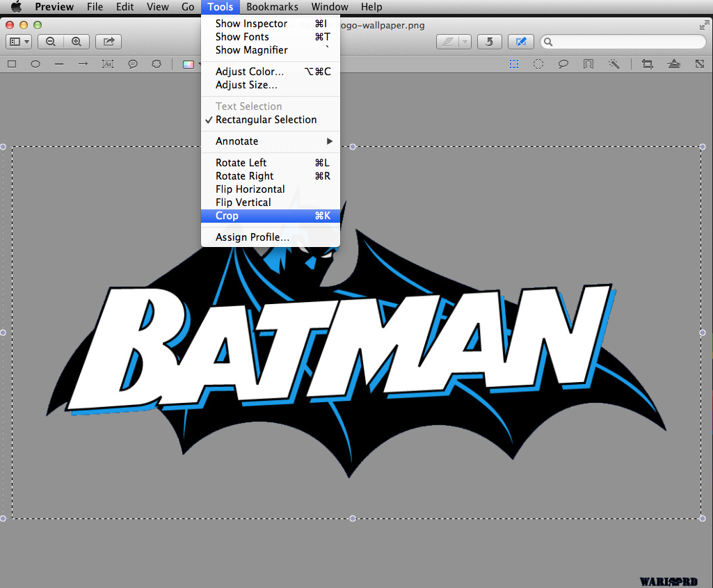The height and width of the screenshot is (588, 713).
Task: Open the Bookmarks menu
Action: [272, 7]
